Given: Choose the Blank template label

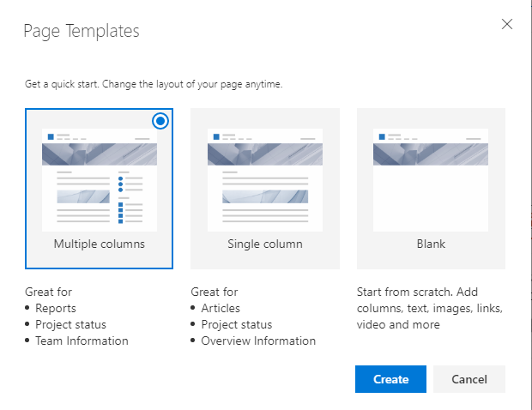Looking at the screenshot, I should tap(431, 244).
